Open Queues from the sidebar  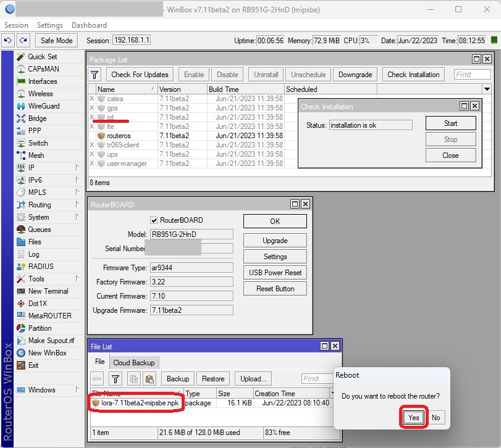click(40, 230)
